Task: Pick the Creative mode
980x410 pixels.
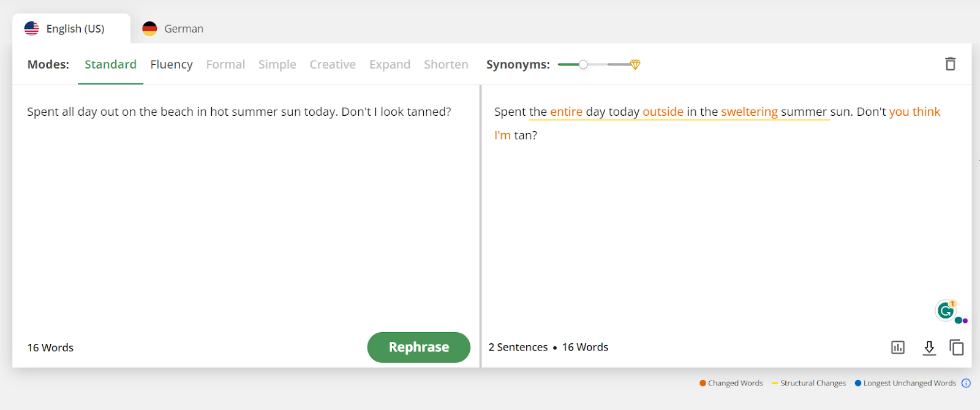Action: tap(333, 64)
